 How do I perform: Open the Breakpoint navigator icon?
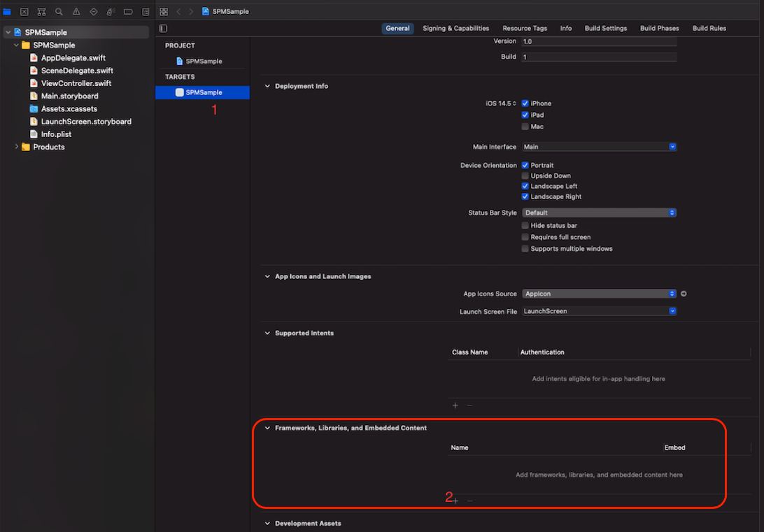[128, 12]
